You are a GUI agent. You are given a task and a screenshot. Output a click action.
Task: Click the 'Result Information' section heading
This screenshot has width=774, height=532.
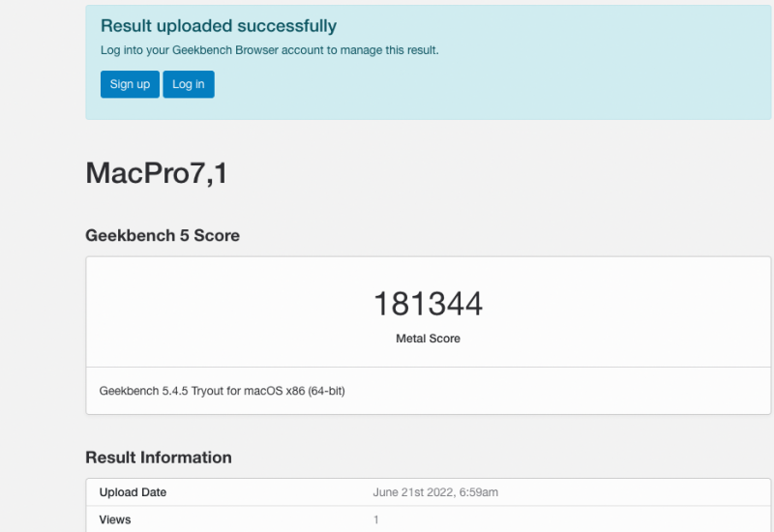click(x=159, y=458)
